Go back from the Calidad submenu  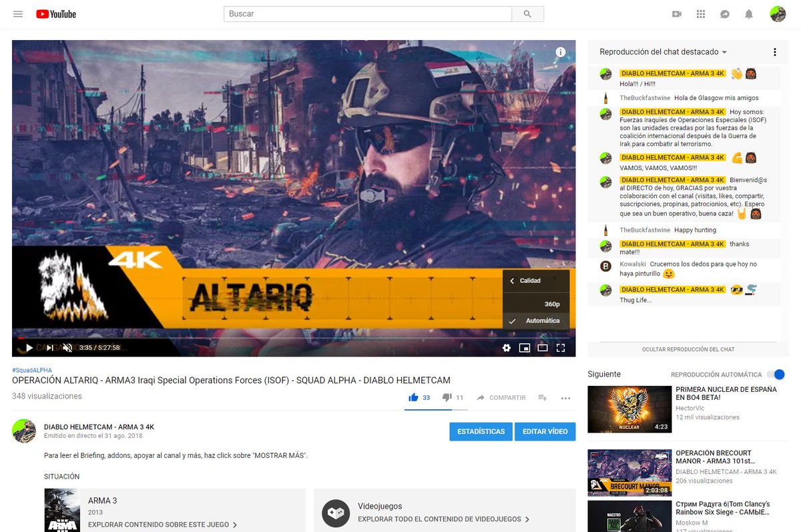[513, 281]
